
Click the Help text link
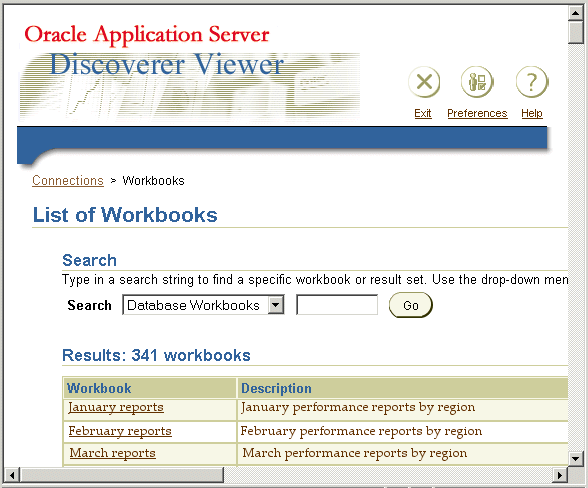pyautogui.click(x=532, y=113)
